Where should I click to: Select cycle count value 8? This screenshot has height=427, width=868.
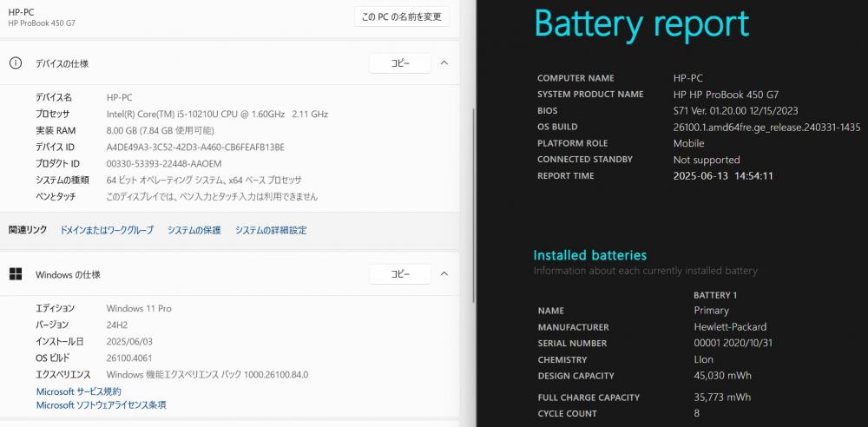(x=697, y=413)
